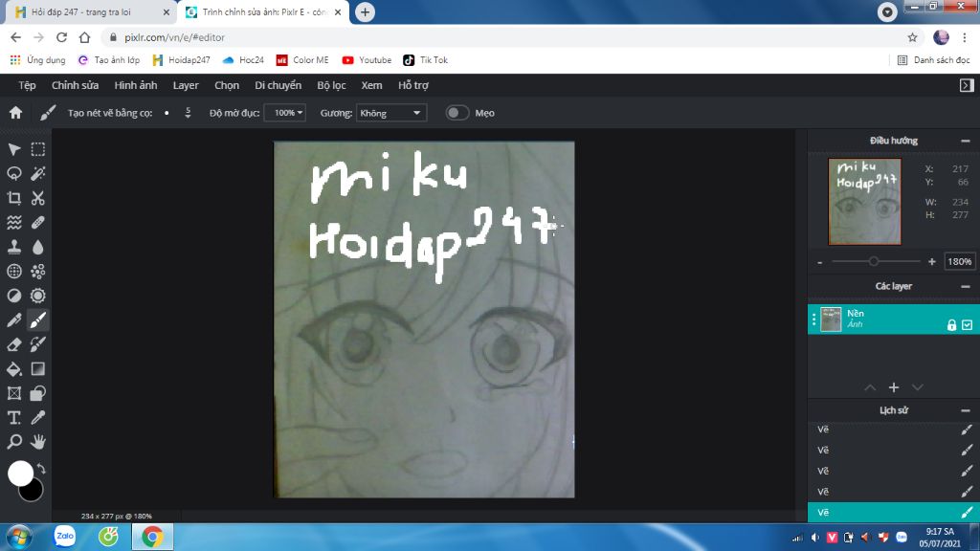The height and width of the screenshot is (551, 980).
Task: Move layer up with arrow button
Action: coord(870,387)
